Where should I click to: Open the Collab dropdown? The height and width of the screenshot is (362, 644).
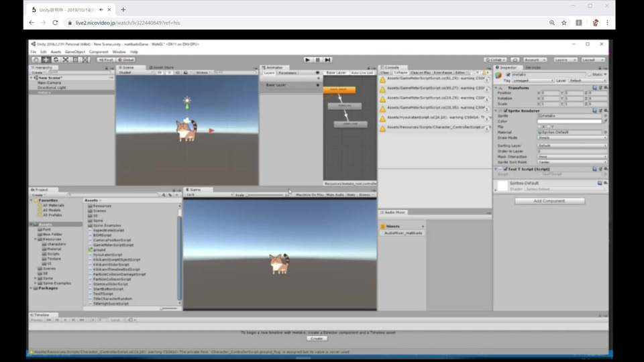[x=495, y=60]
